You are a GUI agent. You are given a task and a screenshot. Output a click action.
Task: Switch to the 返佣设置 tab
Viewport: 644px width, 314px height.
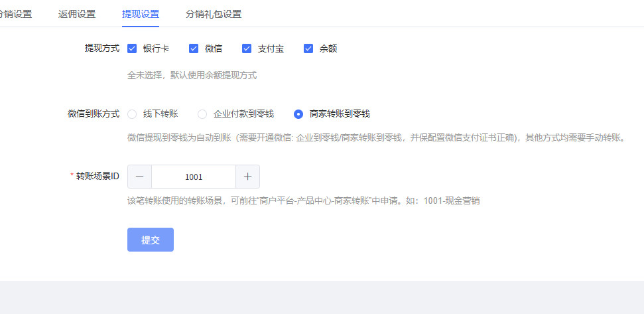[77, 14]
